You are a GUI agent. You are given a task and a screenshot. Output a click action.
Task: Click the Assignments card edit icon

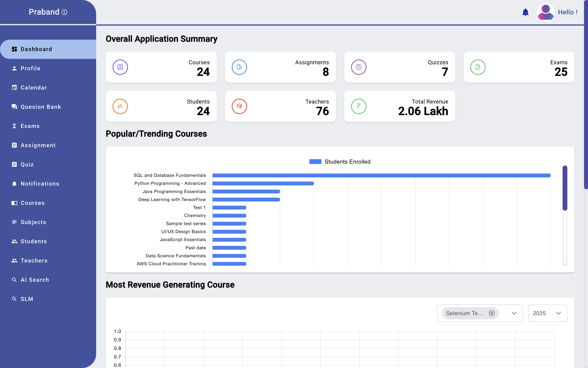coord(239,67)
